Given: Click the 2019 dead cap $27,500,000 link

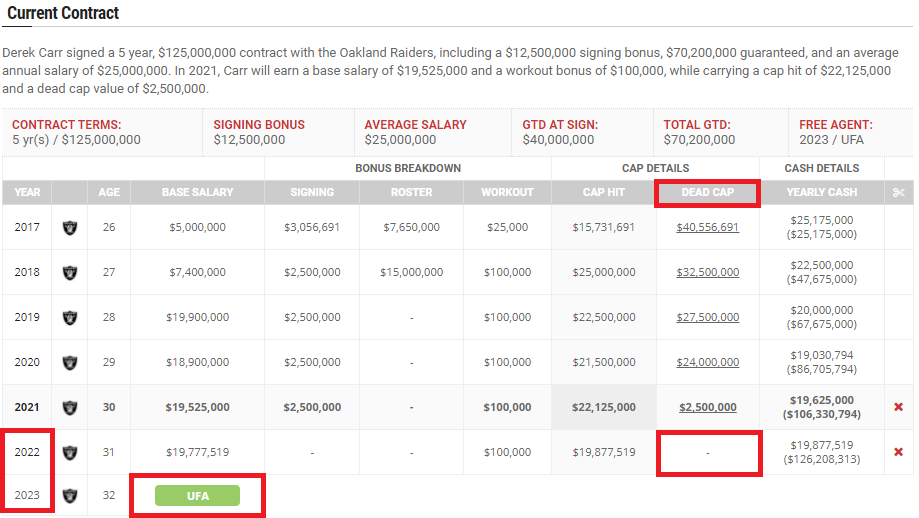Looking at the screenshot, I should (707, 317).
